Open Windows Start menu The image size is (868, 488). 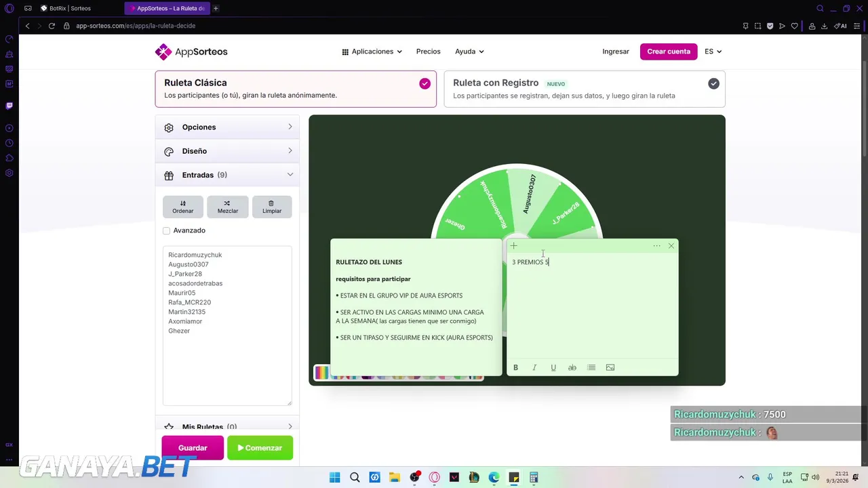click(x=334, y=478)
